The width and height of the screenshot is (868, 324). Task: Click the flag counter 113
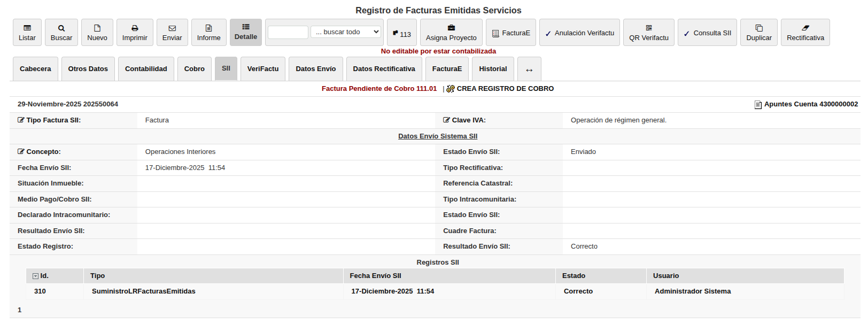[402, 34]
